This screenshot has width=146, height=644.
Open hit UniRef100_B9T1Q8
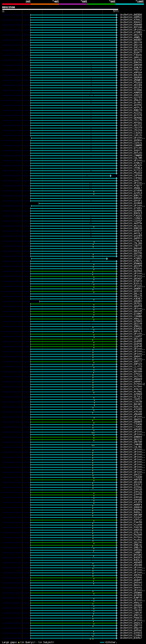pyautogui.click(x=131, y=27)
